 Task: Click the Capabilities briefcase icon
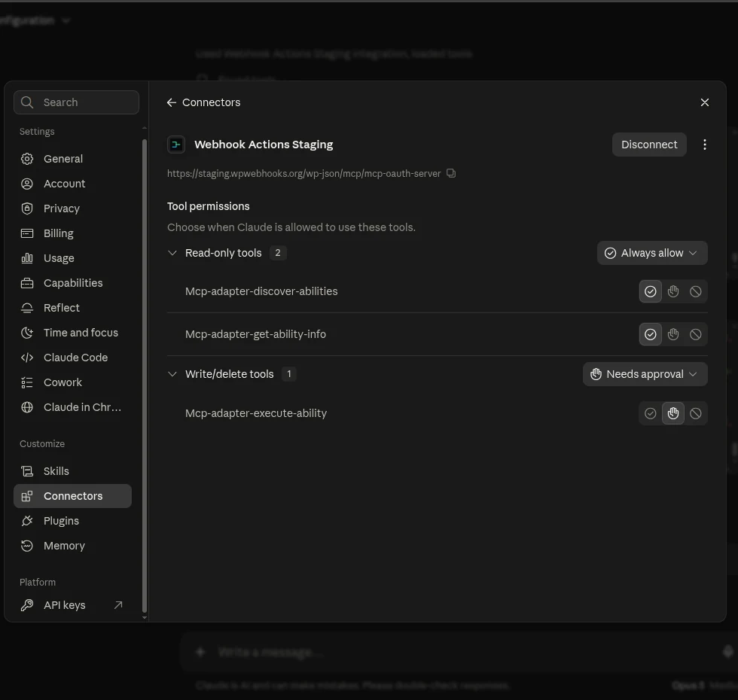[27, 283]
